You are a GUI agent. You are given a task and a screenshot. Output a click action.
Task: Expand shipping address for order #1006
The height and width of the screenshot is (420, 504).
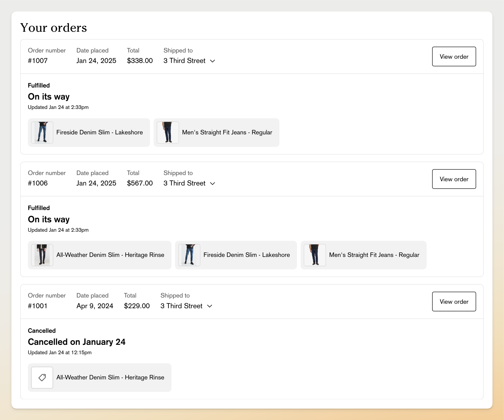tap(213, 183)
